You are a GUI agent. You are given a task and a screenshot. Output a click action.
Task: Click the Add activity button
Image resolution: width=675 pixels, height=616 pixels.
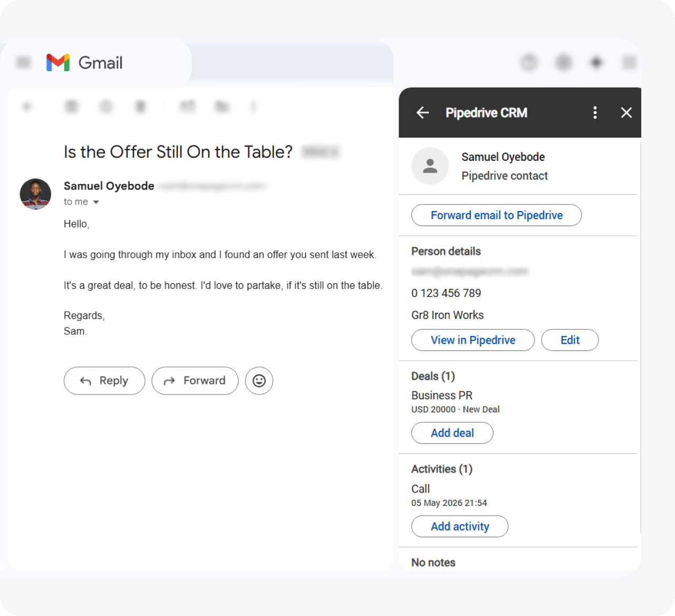tap(460, 526)
